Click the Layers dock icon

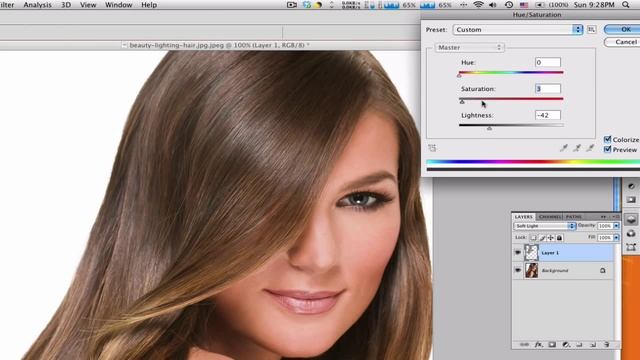click(x=631, y=220)
